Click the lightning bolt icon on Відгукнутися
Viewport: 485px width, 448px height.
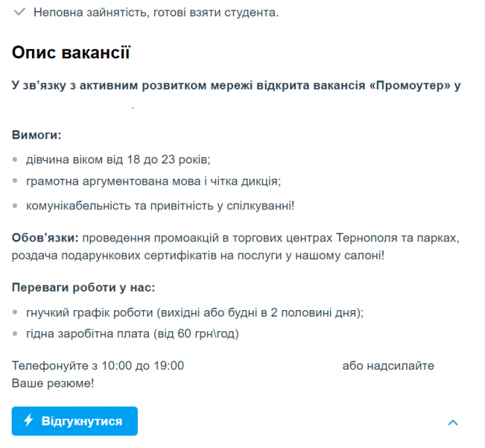(29, 421)
